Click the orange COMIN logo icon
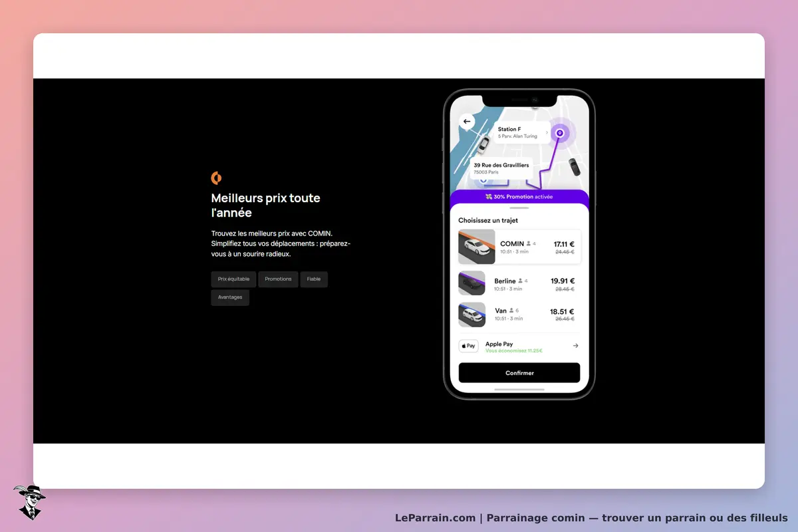 pos(216,178)
